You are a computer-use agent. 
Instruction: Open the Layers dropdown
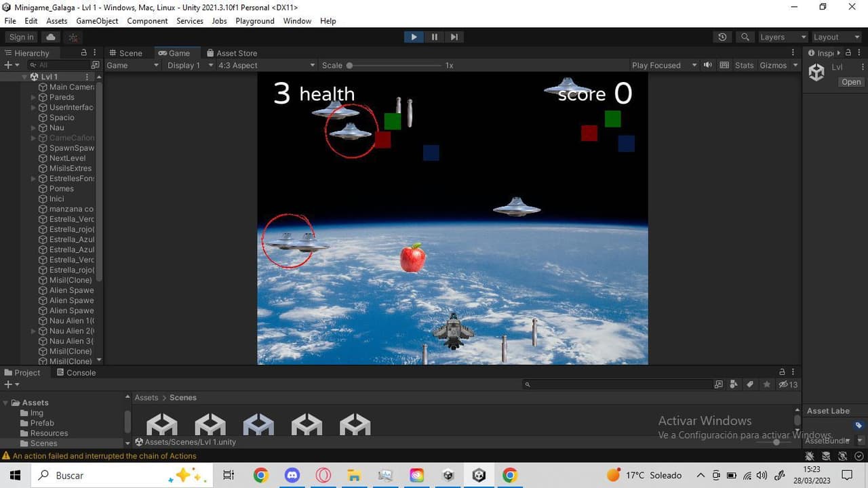pyautogui.click(x=783, y=37)
